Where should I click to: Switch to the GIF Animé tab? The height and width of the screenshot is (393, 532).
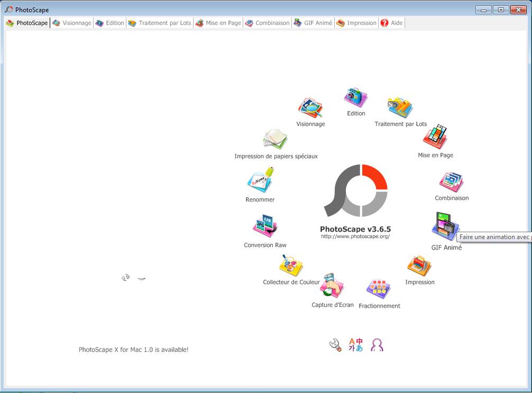(x=313, y=23)
